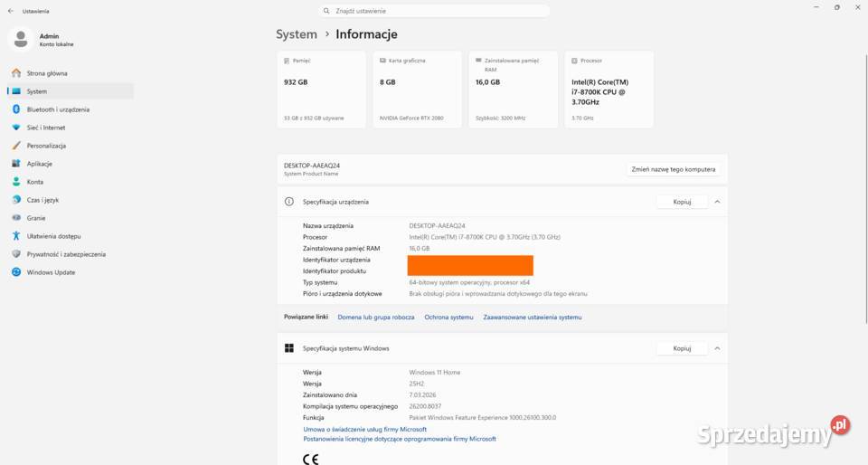This screenshot has height=465, width=868.
Task: Collapse the Specyfikacja urządzenia section chevron
Action: coord(717,202)
